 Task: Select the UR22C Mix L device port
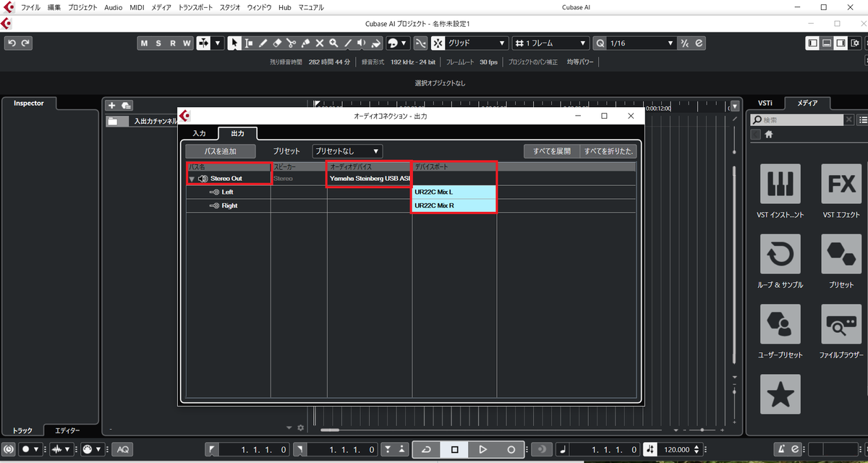pyautogui.click(x=454, y=192)
